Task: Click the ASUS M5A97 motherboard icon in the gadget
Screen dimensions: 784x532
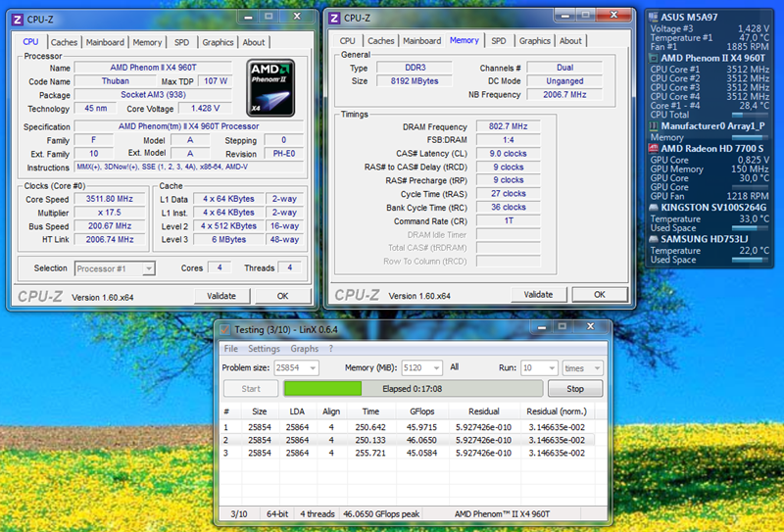Action: [653, 17]
